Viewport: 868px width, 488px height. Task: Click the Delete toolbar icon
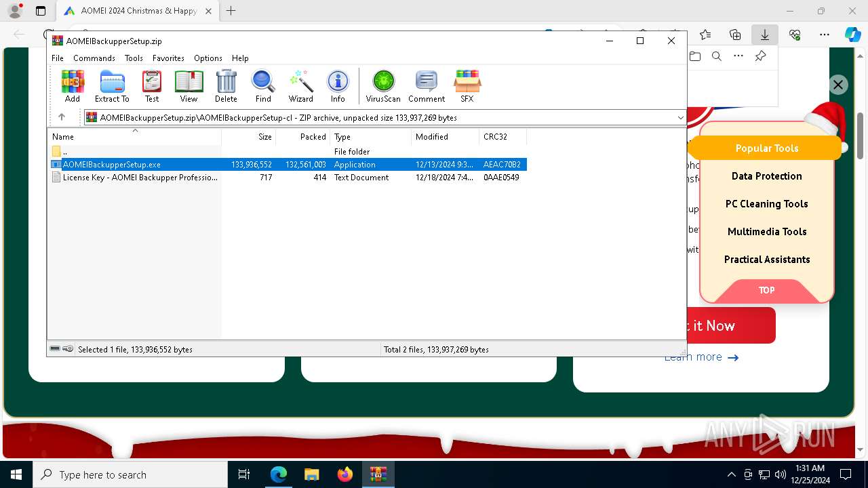click(226, 86)
